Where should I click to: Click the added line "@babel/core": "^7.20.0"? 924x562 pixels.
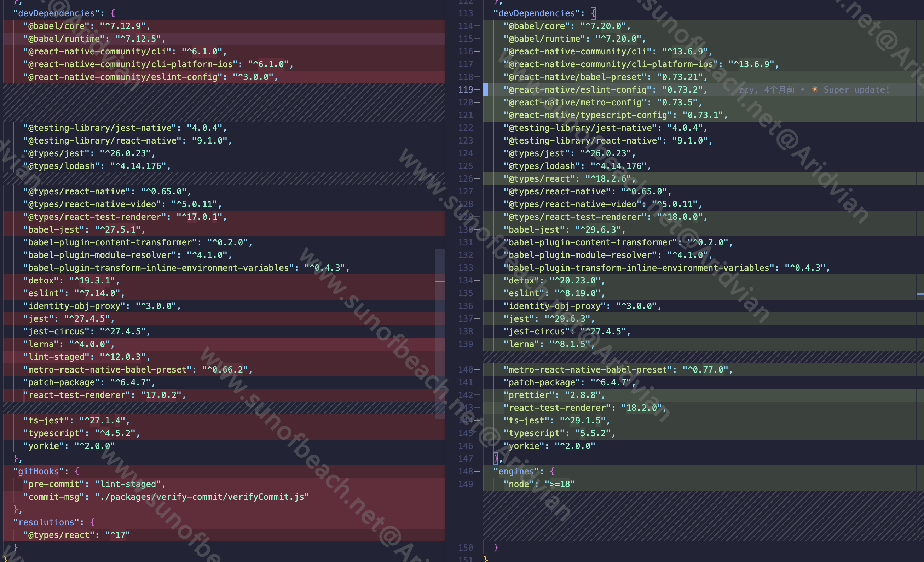click(x=704, y=26)
